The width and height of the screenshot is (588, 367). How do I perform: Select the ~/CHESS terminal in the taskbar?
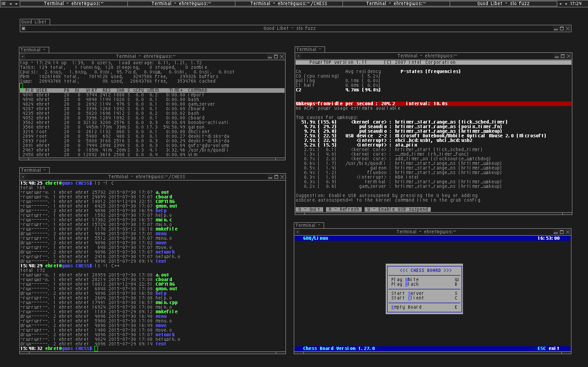pos(289,4)
